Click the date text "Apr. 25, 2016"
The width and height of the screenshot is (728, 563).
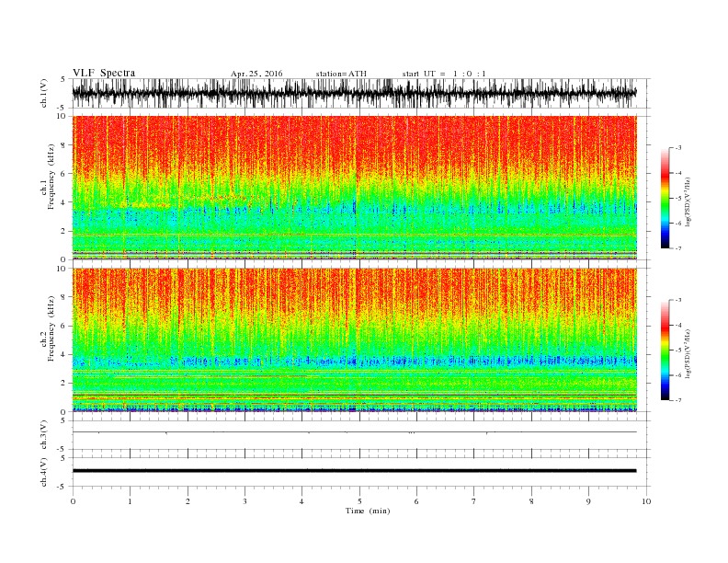(256, 74)
